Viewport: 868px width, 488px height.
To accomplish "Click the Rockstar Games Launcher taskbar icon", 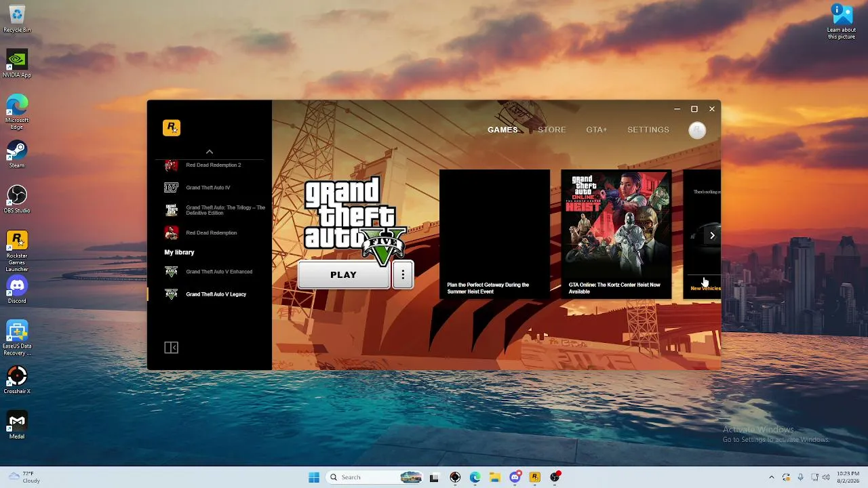I will coord(535,477).
